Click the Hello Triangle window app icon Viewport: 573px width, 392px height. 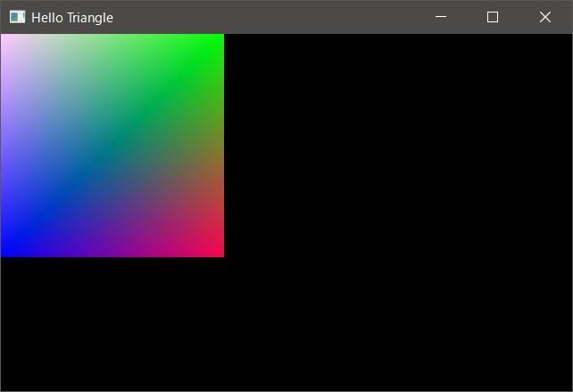17,17
